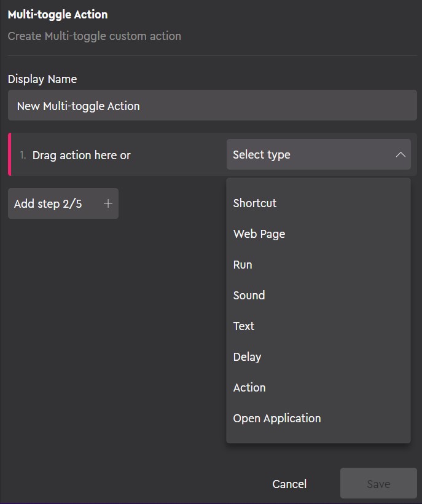Select Web Page from the type list

tap(259, 234)
